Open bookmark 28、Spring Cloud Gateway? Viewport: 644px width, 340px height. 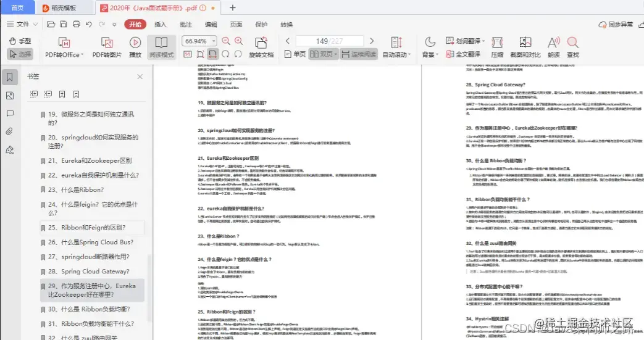[89, 272]
